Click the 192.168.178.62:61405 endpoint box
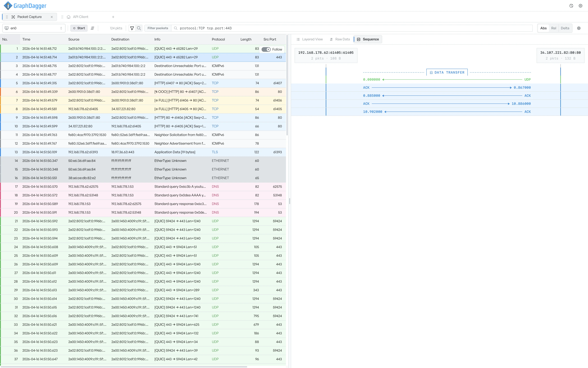 (x=326, y=55)
